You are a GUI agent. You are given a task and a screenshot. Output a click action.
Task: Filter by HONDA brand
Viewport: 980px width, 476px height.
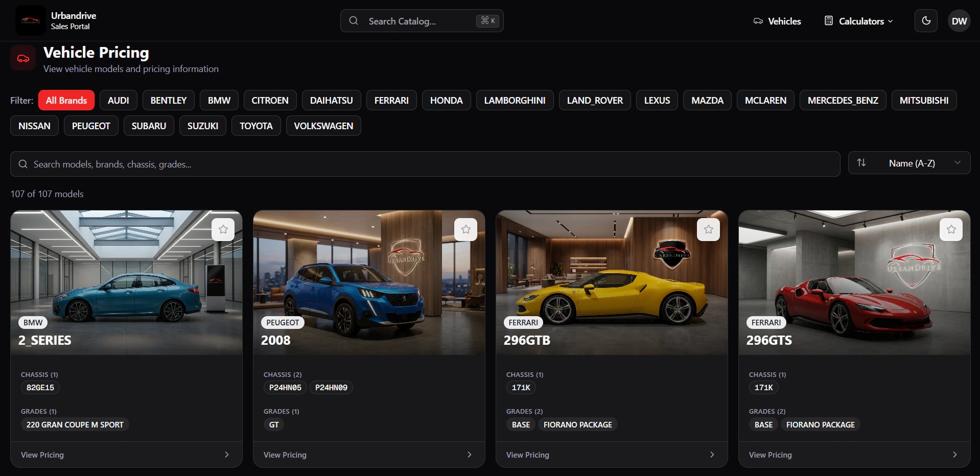447,100
